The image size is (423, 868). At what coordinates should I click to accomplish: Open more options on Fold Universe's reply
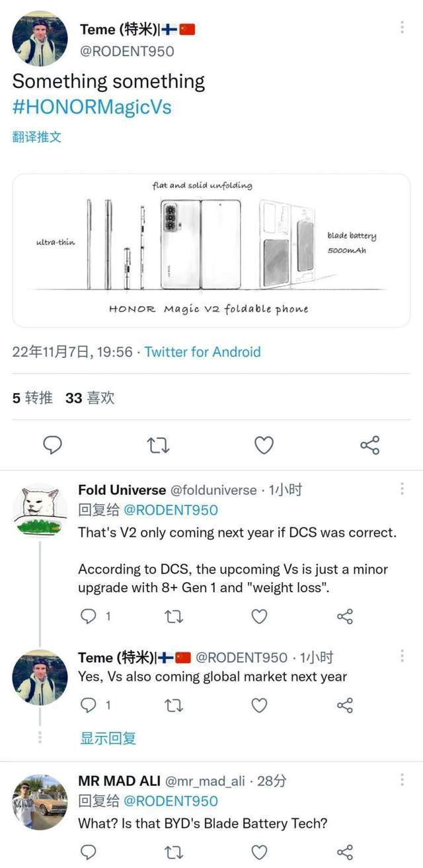tap(402, 489)
